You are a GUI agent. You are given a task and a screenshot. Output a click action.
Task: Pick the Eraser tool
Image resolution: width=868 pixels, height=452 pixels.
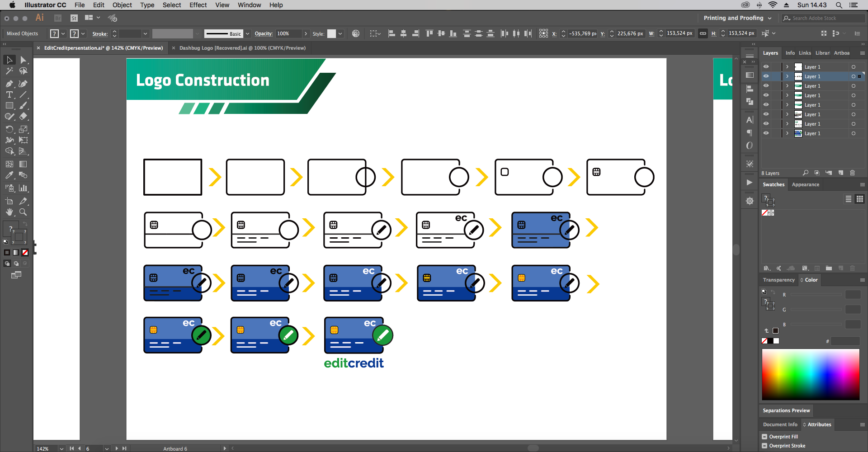(x=23, y=116)
